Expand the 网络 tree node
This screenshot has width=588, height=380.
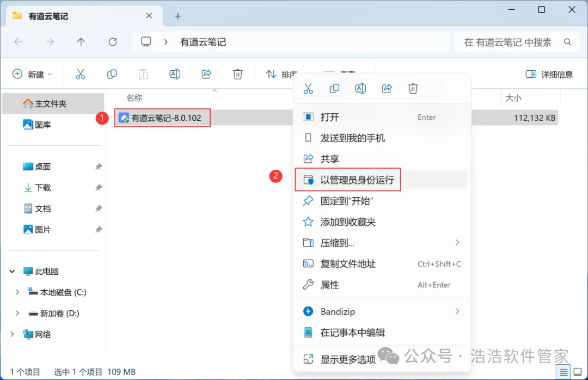point(12,334)
